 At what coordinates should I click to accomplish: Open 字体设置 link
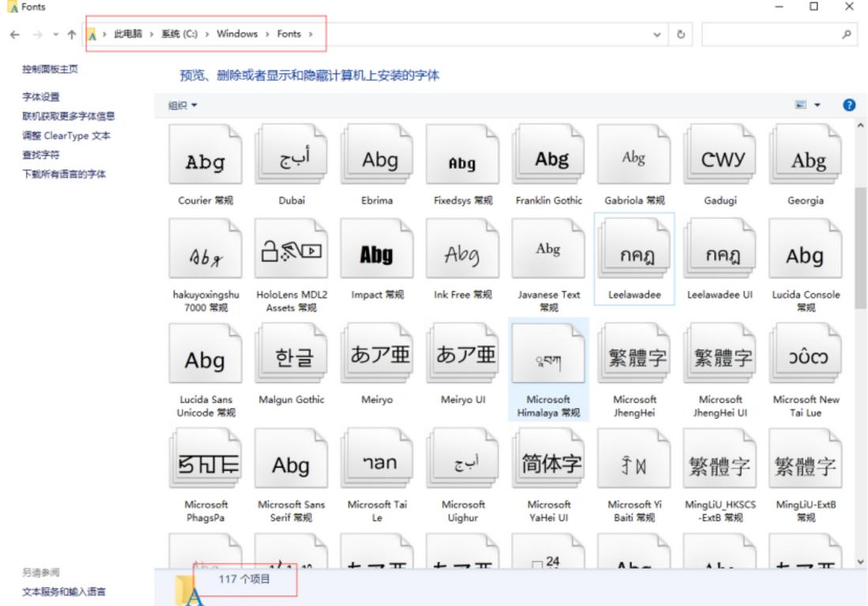[x=40, y=97]
